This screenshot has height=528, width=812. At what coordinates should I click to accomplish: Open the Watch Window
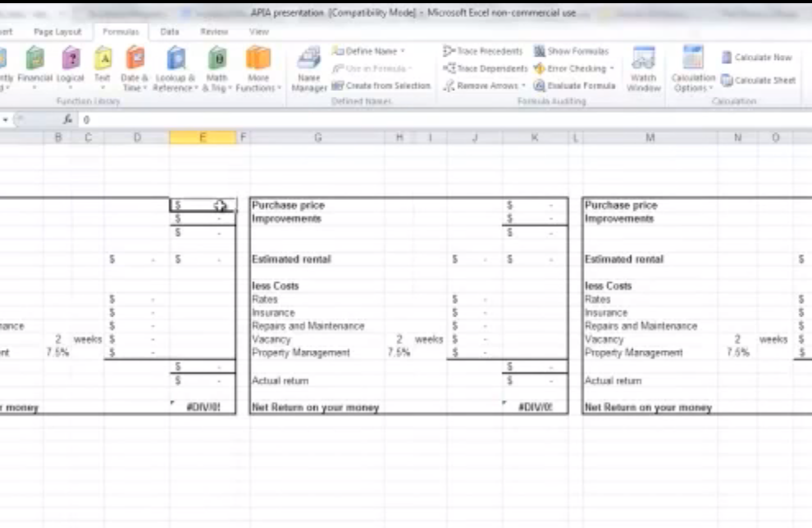644,69
